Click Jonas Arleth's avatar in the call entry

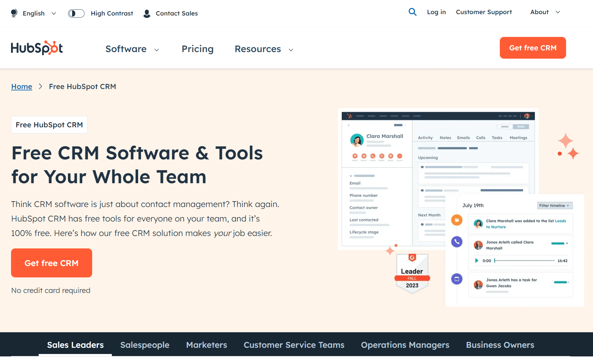[478, 245]
